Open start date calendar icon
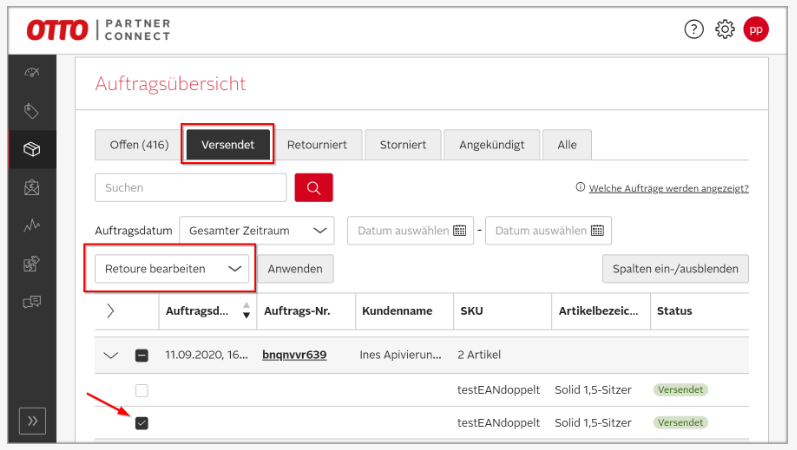The width and height of the screenshot is (797, 450). pyautogui.click(x=459, y=230)
